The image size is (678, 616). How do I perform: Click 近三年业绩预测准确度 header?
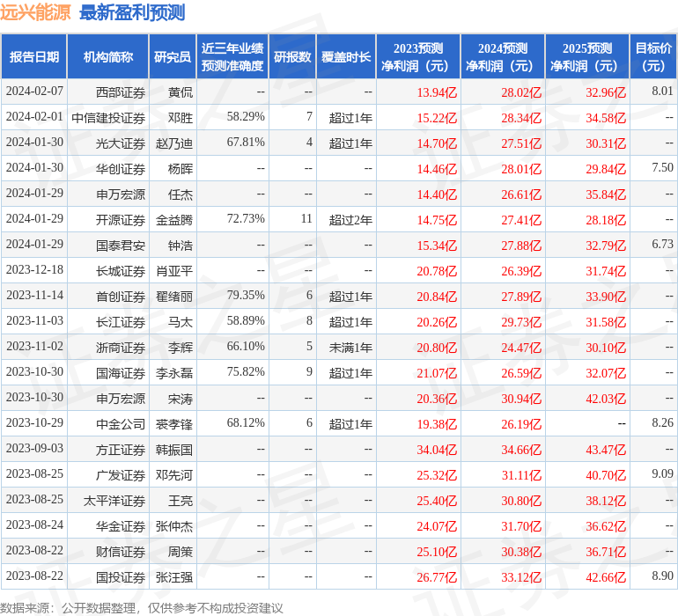pyautogui.click(x=232, y=56)
